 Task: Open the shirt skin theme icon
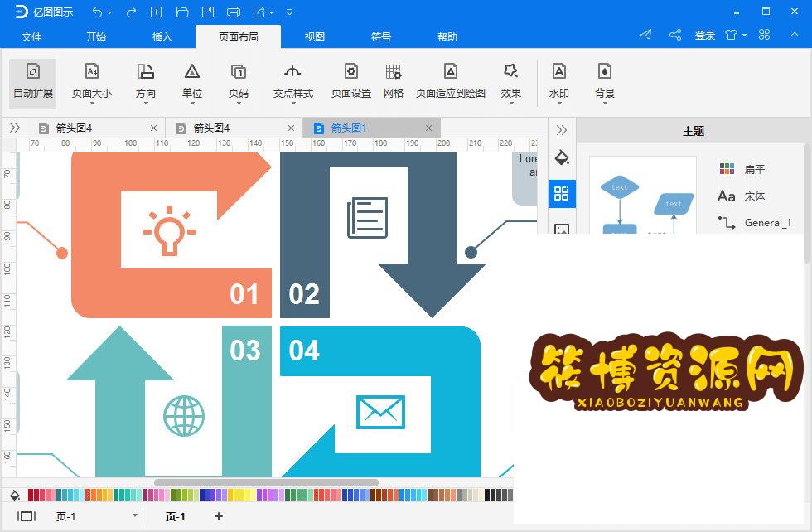(x=732, y=35)
